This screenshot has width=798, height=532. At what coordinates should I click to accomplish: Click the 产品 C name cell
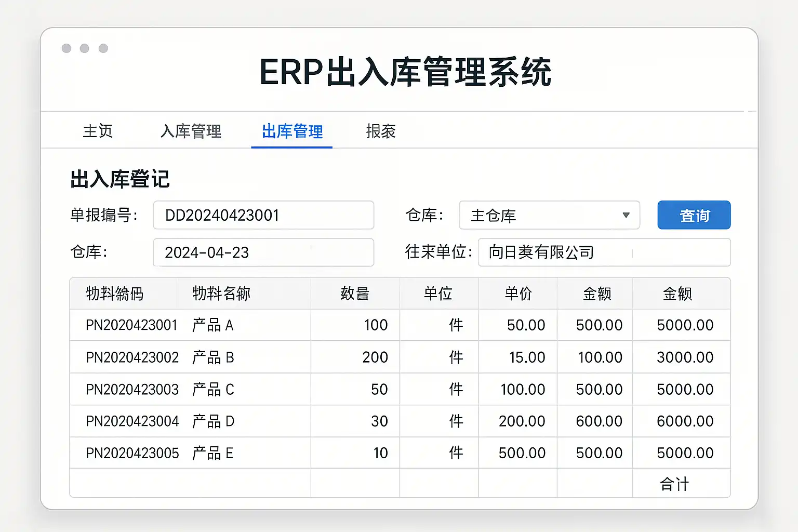coord(213,390)
